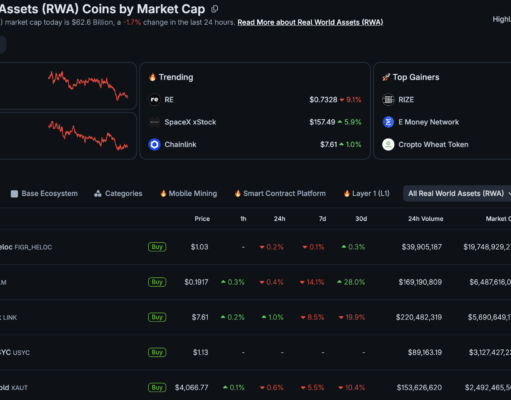
Task: Open the USYC coin row
Action: coord(255,352)
